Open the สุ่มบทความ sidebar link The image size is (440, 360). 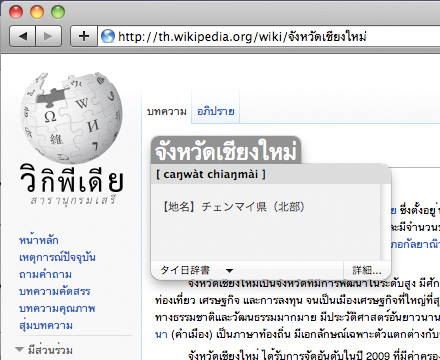point(46,325)
